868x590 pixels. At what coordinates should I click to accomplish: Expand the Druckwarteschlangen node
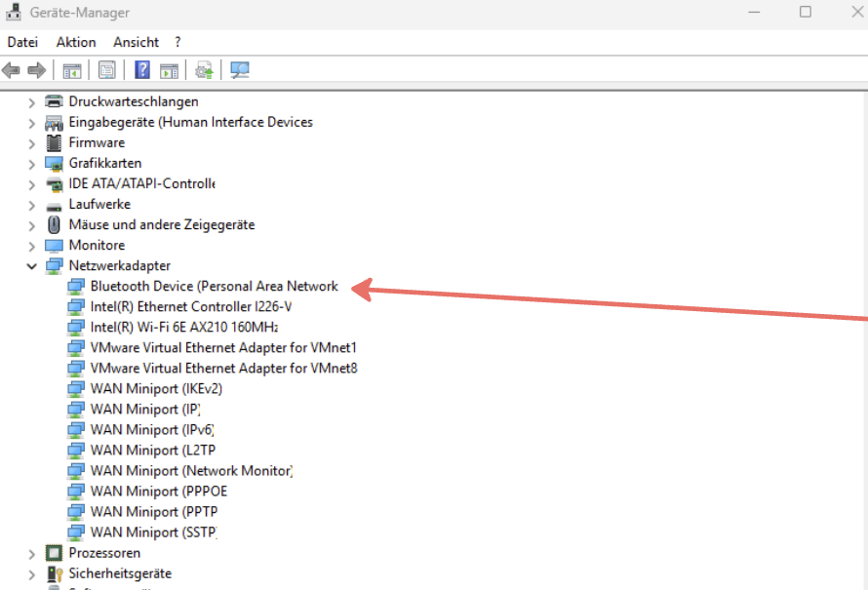click(31, 102)
